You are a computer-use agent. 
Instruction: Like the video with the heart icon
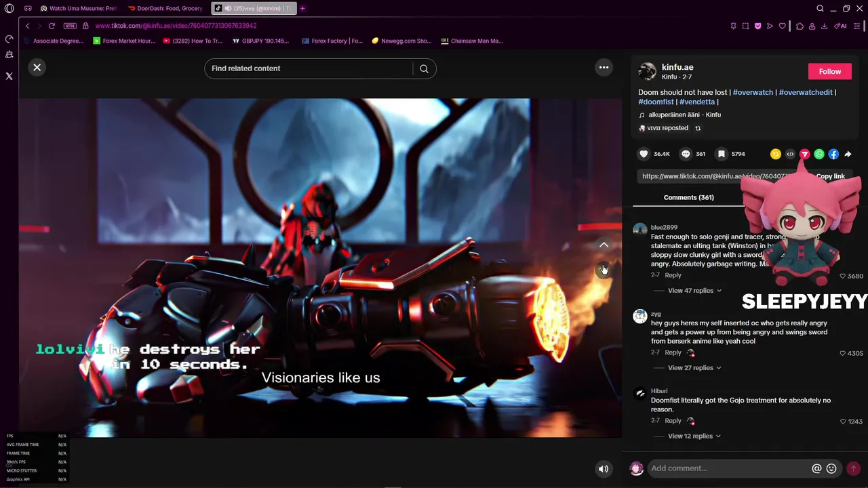click(x=644, y=154)
